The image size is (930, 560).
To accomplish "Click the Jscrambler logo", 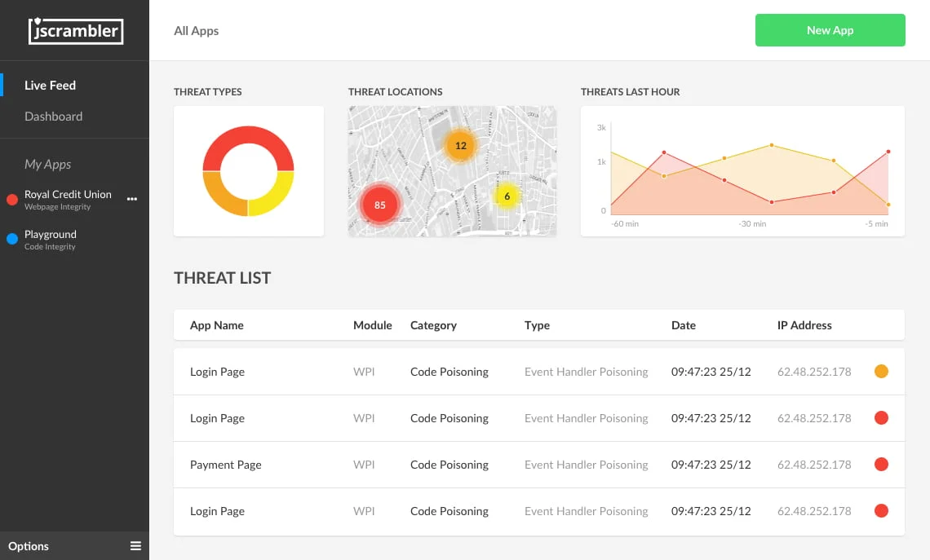I will pos(75,31).
